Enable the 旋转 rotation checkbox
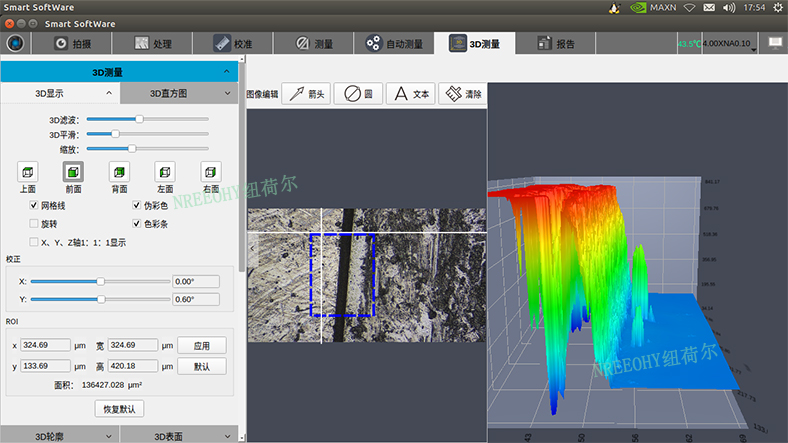The image size is (788, 443). (34, 224)
